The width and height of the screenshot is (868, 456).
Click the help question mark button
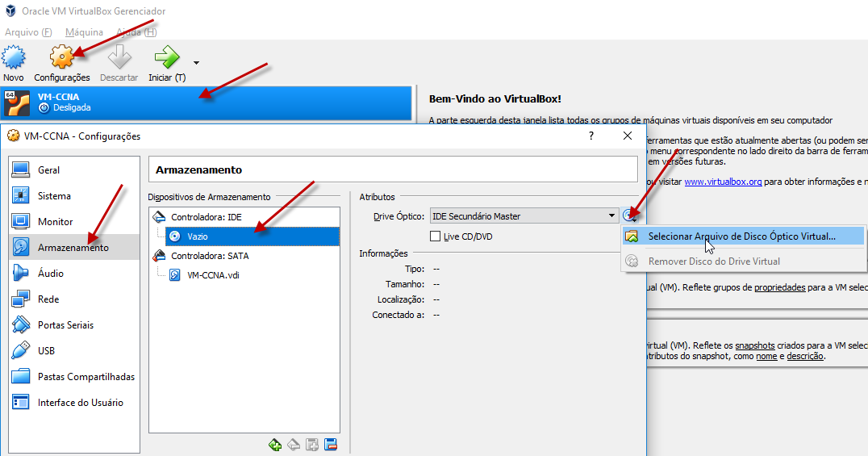click(591, 136)
